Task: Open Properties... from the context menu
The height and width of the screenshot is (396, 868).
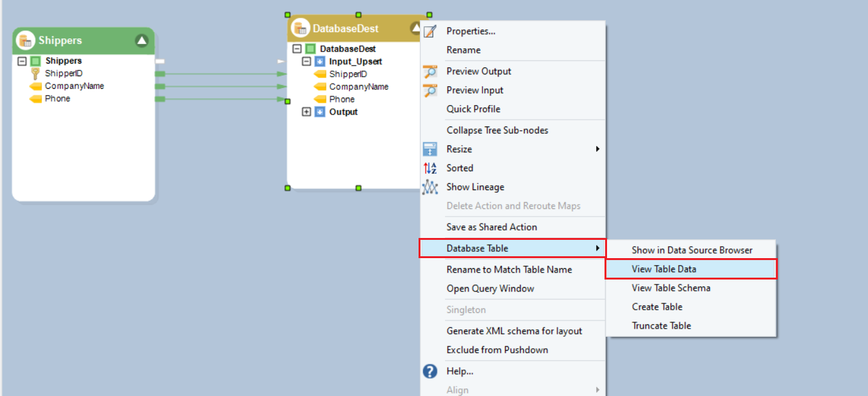Action: point(512,31)
